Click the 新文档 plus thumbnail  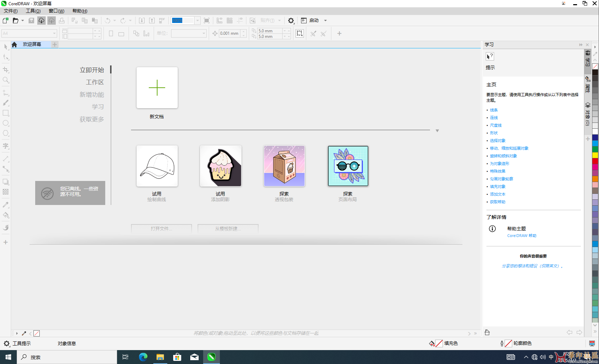pyautogui.click(x=157, y=88)
